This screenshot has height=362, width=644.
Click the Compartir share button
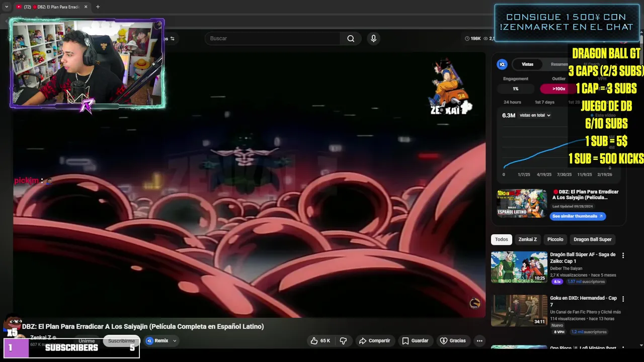point(374,340)
